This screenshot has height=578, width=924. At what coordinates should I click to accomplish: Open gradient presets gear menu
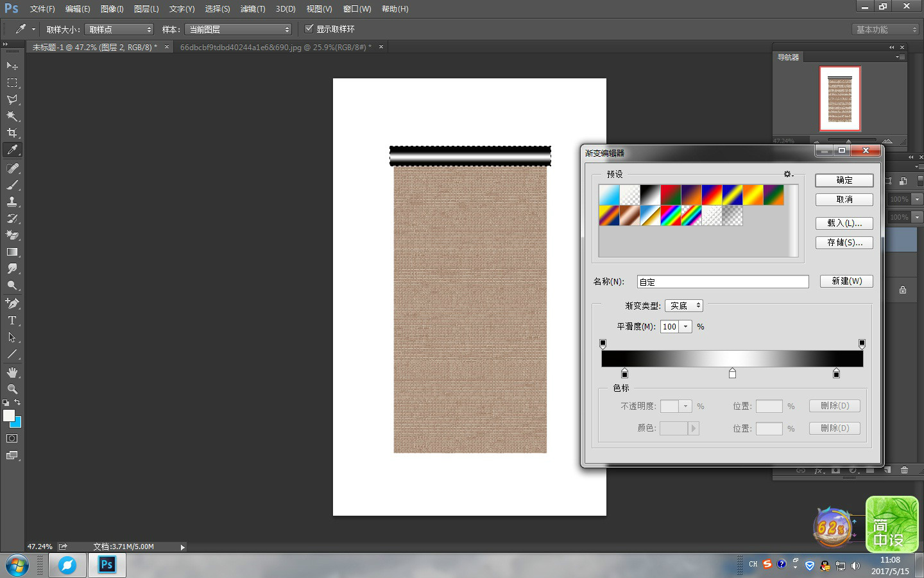click(x=789, y=174)
